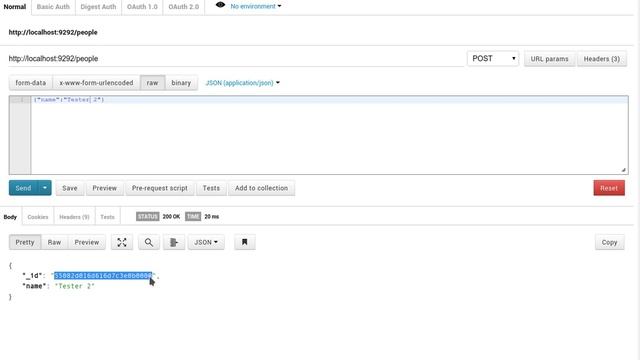Switch to the Normal auth tab
640x360 pixels.
coord(15,7)
